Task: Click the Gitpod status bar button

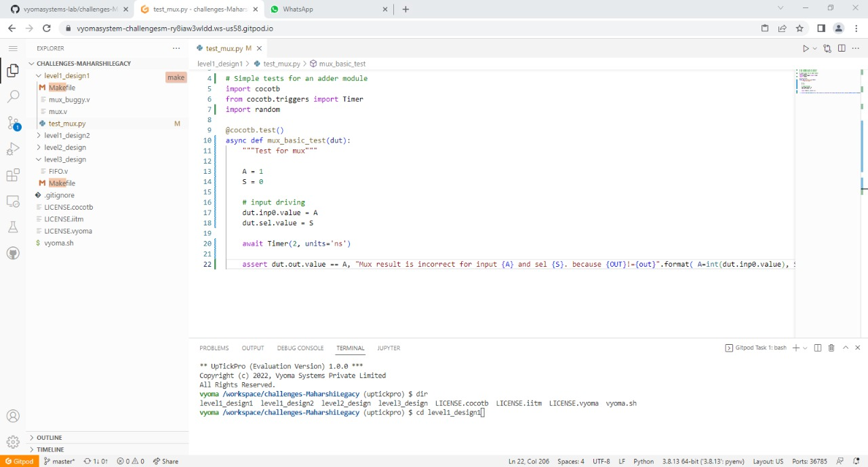Action: point(19,461)
